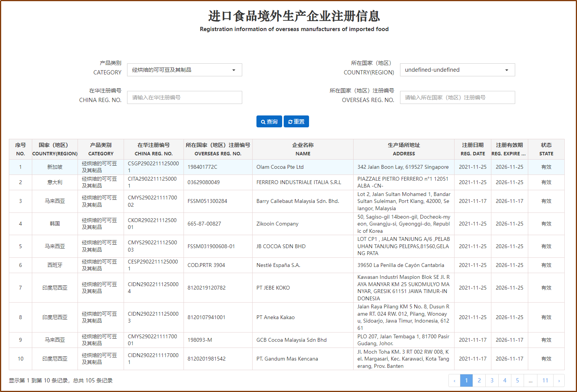The height and width of the screenshot is (392, 577).
Task: Click the 生产场所地址 ADDRESS column header
Action: (404, 149)
